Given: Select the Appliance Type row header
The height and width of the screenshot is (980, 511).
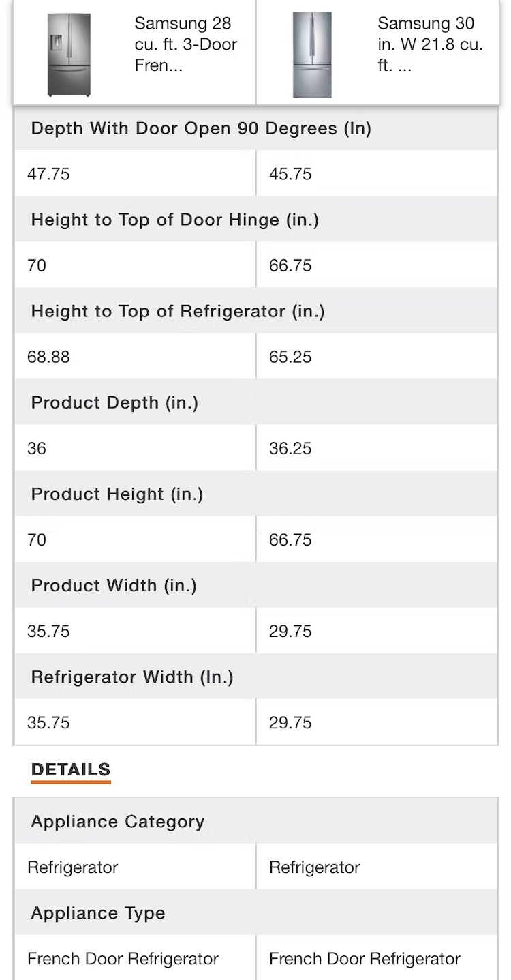Looking at the screenshot, I should coord(98,913).
